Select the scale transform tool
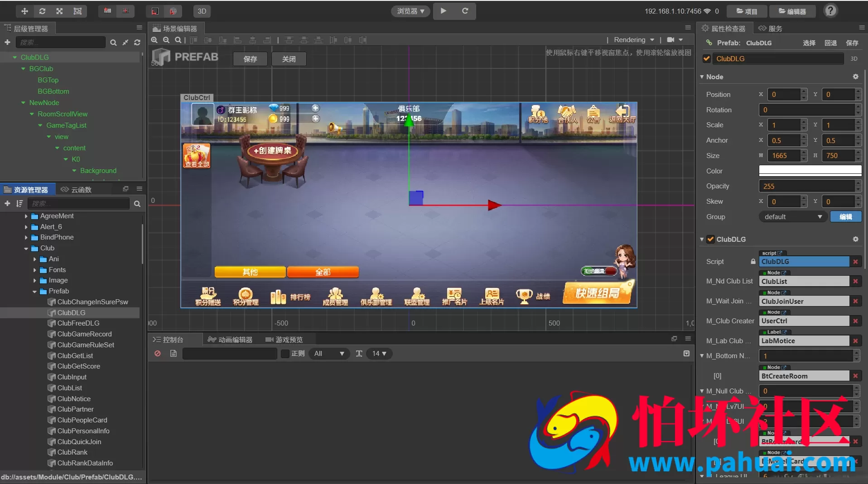This screenshot has width=868, height=484. [x=59, y=11]
